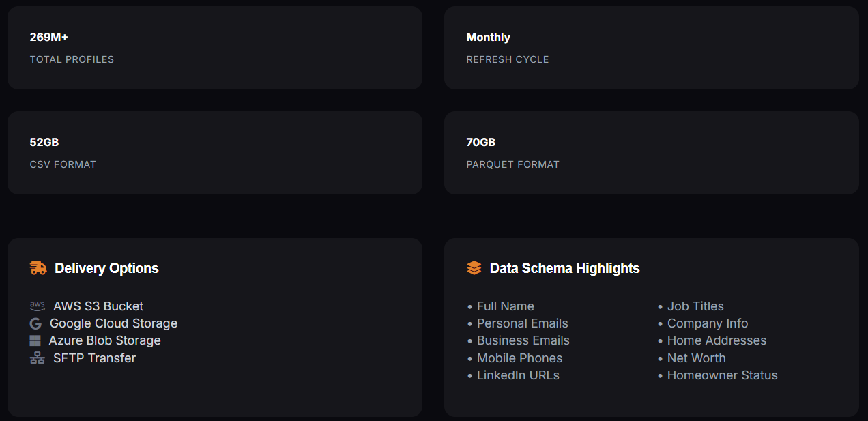The width and height of the screenshot is (868, 421).
Task: Click the Google G logo icon
Action: pos(35,323)
